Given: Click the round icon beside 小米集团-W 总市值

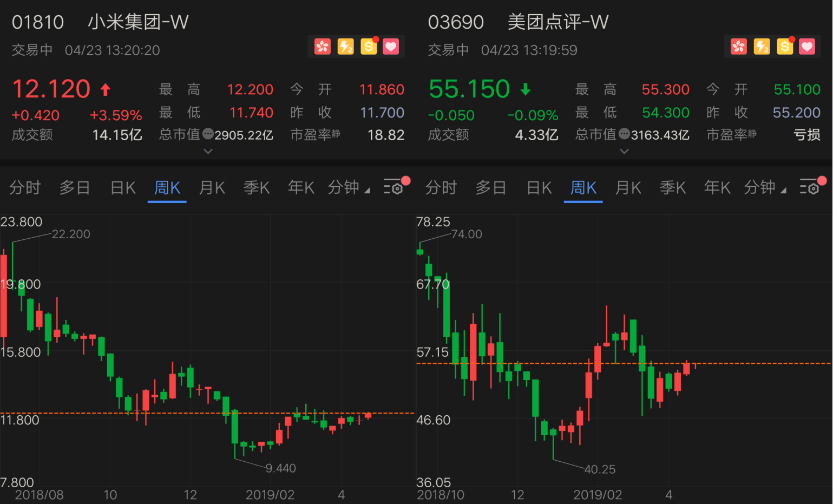Looking at the screenshot, I should [x=208, y=134].
